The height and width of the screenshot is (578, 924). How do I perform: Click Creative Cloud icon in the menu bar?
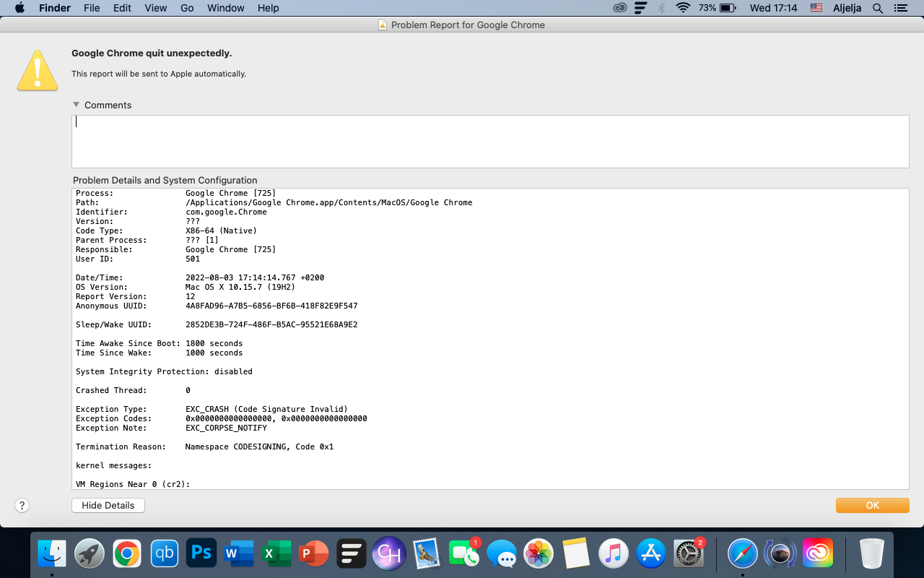(x=620, y=8)
